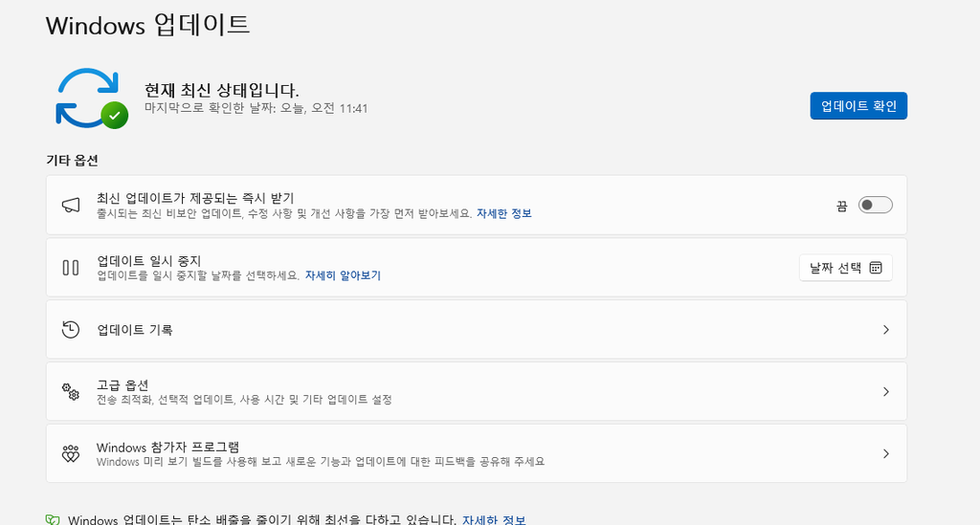Click the 전송 최적화, 선택적 업데이트 description text
The height and width of the screenshot is (525, 980).
(x=244, y=400)
